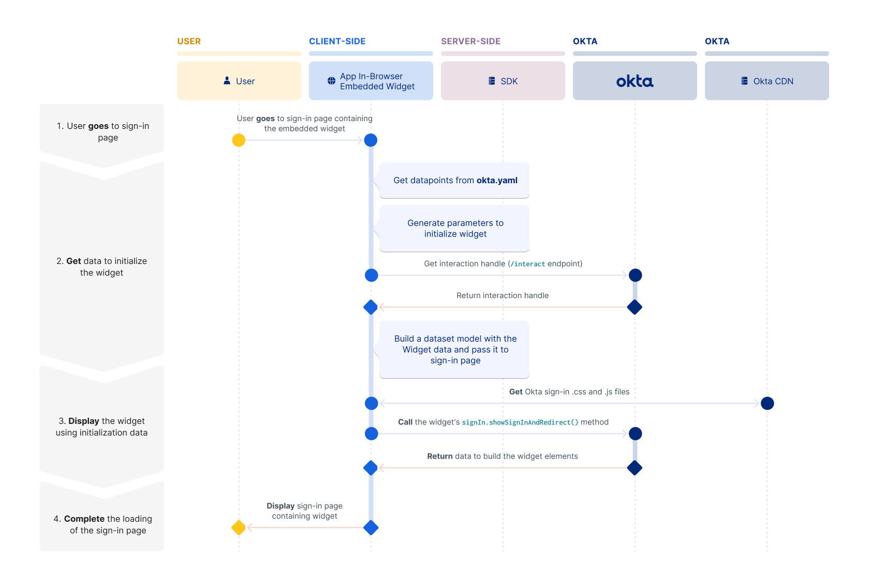Click the person icon in the User box
Screen dimensions: 869x588
tap(227, 81)
